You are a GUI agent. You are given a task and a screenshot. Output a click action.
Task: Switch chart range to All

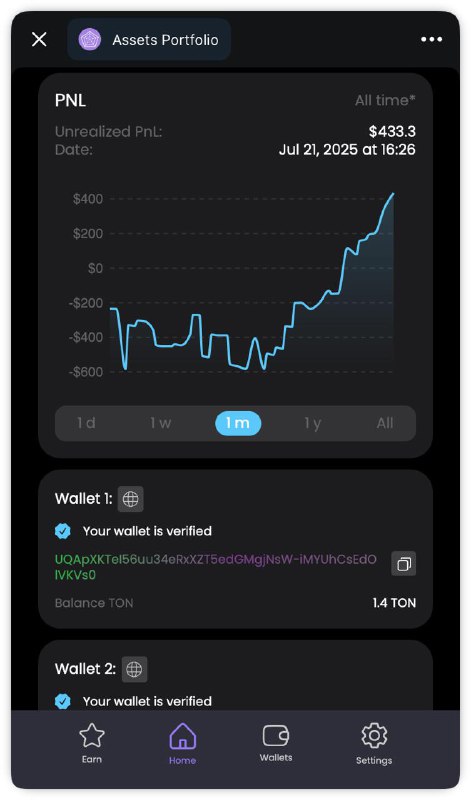[x=385, y=423]
